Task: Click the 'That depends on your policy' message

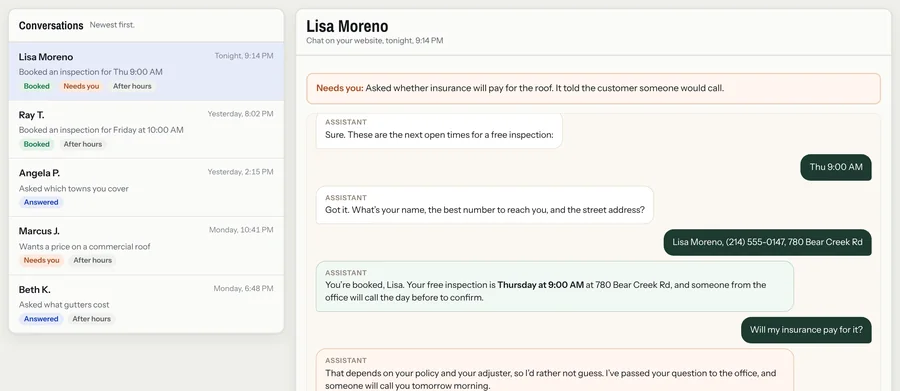Action: click(554, 370)
